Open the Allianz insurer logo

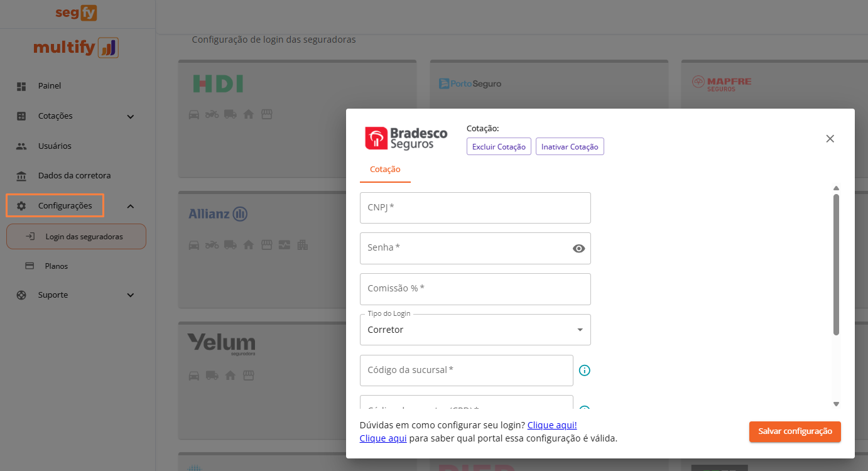click(x=218, y=214)
